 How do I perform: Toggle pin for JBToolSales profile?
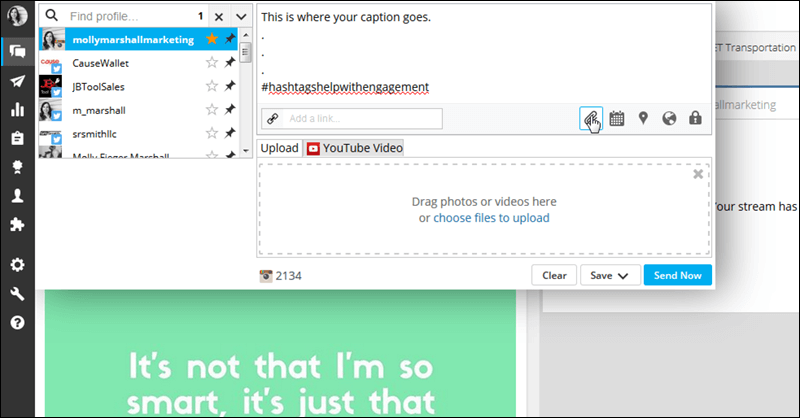tap(230, 86)
